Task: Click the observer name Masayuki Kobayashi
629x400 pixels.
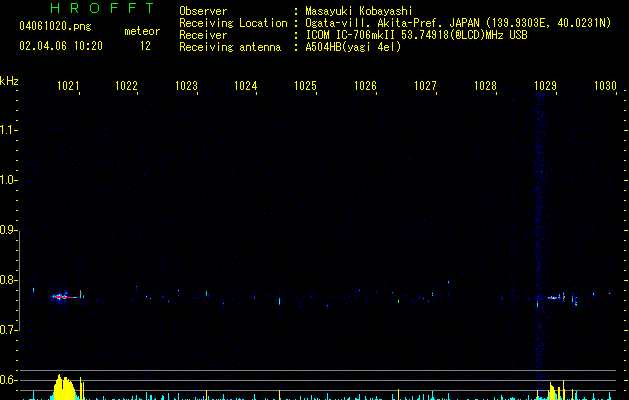Action: point(359,11)
